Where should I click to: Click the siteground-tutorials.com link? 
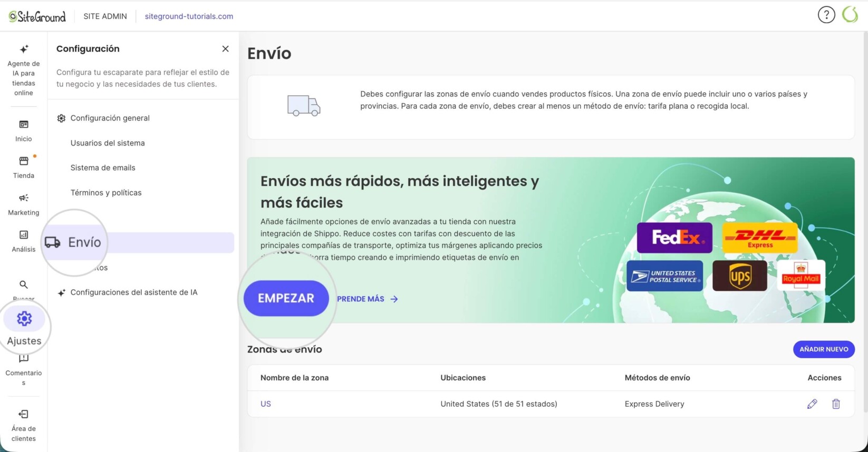pyautogui.click(x=189, y=16)
